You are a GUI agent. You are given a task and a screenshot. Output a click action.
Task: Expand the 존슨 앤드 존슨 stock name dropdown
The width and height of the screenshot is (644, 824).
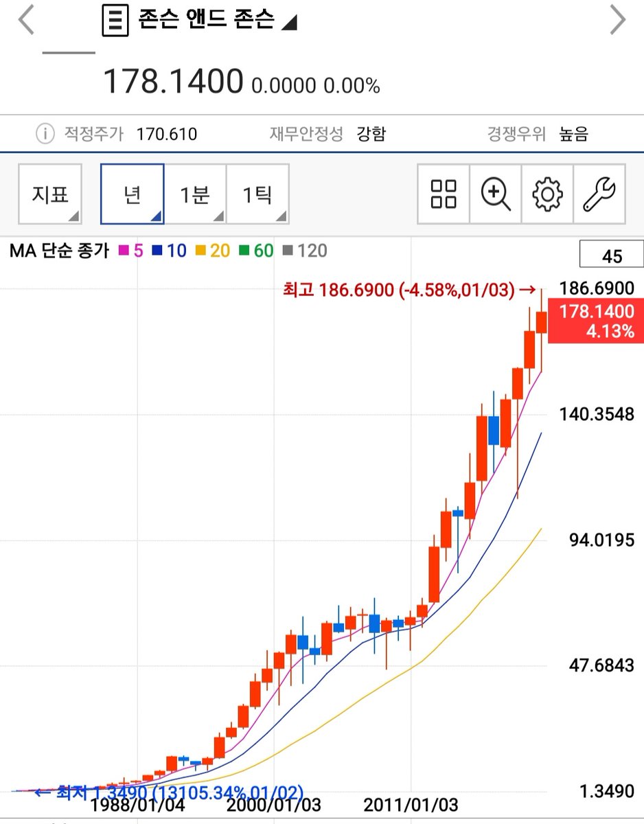click(218, 20)
